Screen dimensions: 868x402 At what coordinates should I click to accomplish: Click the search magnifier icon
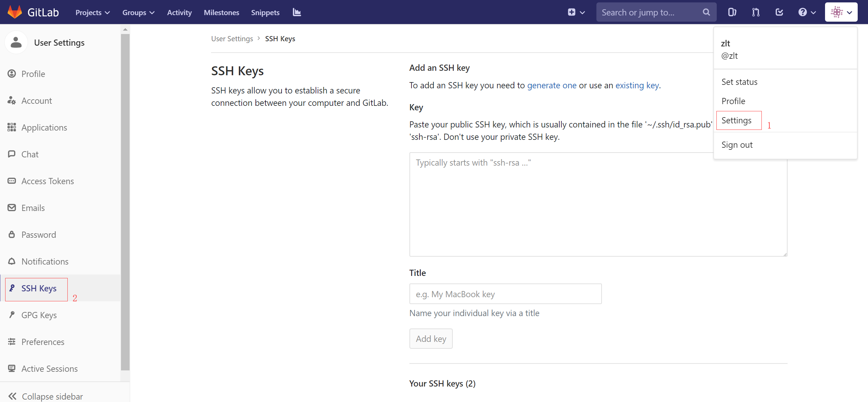[706, 12]
